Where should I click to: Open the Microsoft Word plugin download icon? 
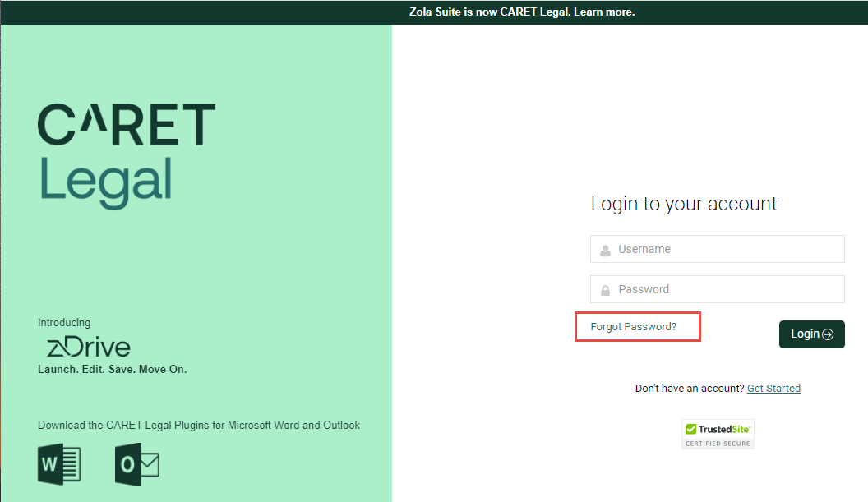tap(59, 464)
